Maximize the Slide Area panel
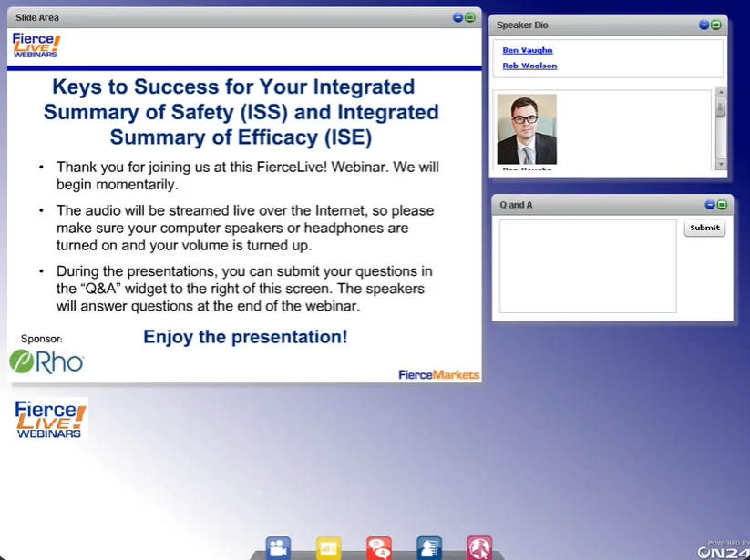 pos(470,17)
